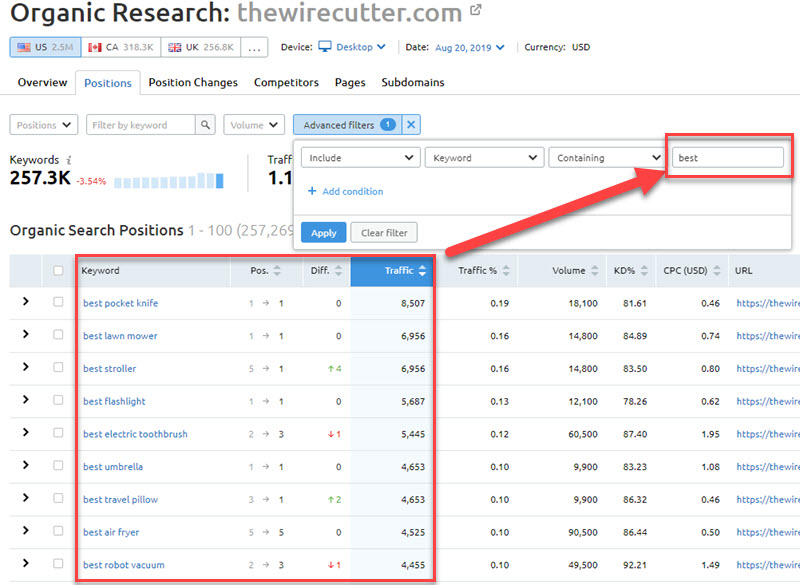Click the info icon next to Keywords
The image size is (800, 585).
[69, 160]
